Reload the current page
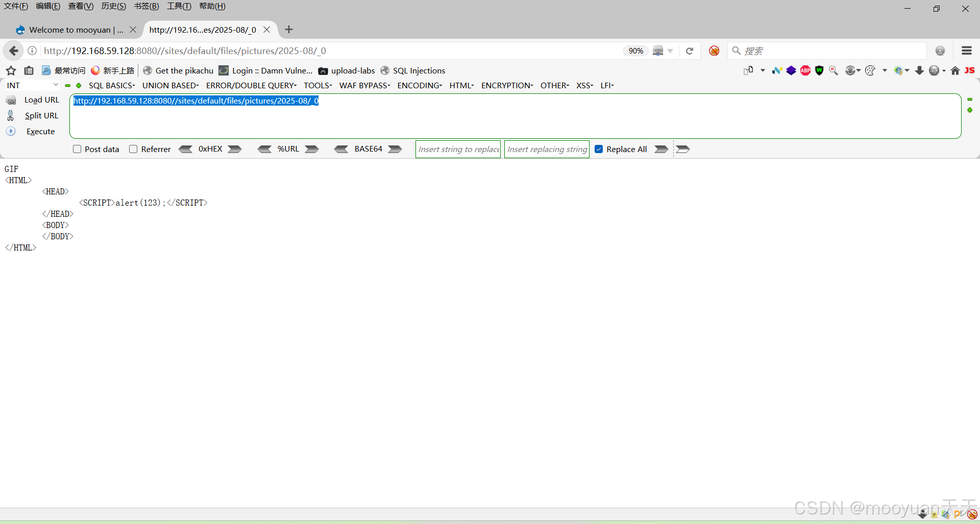This screenshot has width=980, height=524. [x=690, y=51]
